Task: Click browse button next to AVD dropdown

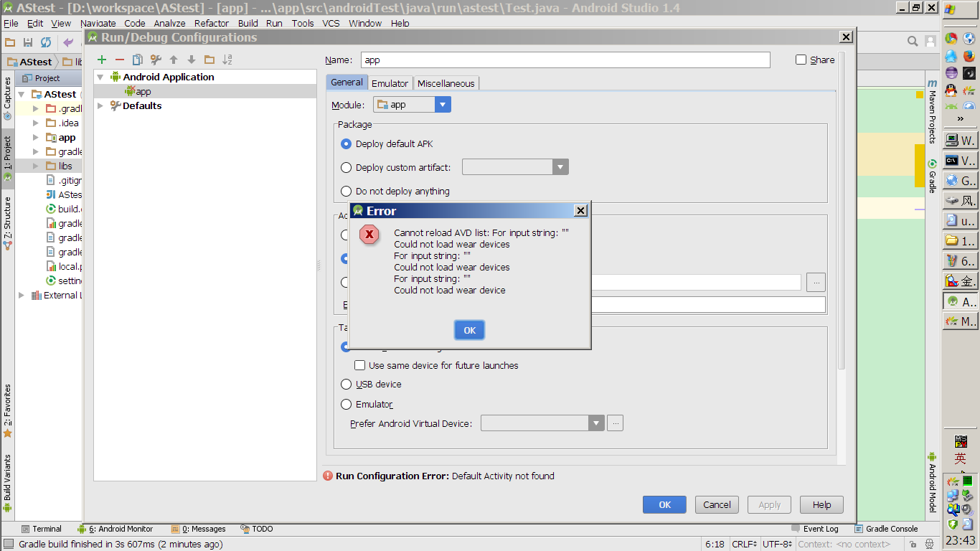Action: (615, 423)
